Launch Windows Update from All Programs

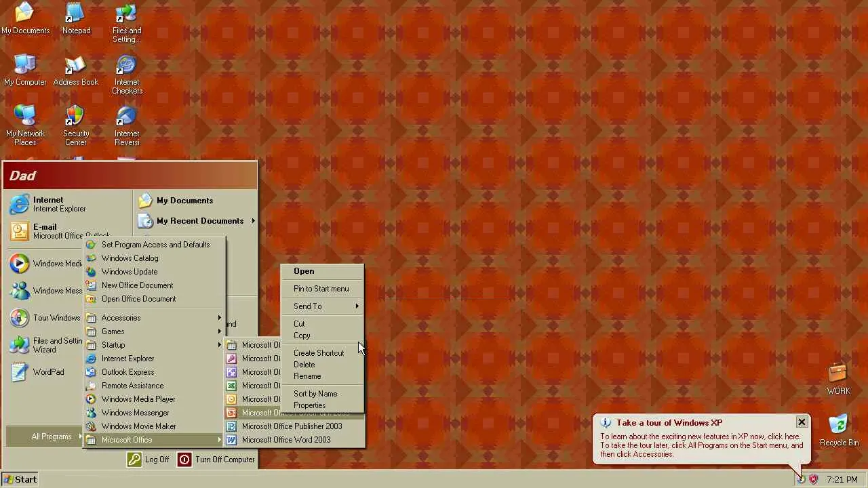[154, 272]
